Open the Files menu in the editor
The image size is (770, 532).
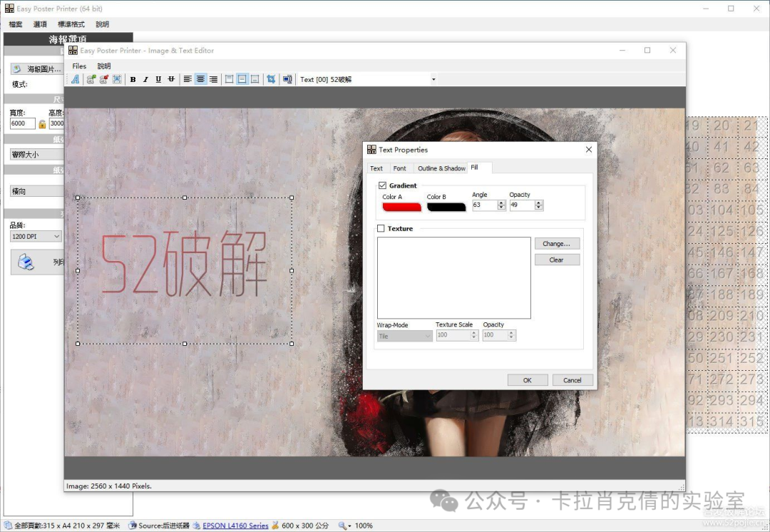(78, 66)
